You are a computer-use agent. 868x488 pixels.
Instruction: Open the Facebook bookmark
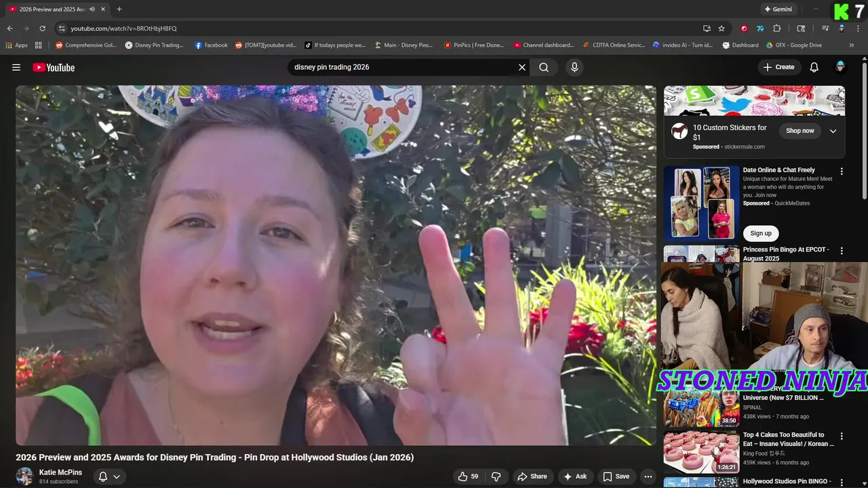pos(211,45)
